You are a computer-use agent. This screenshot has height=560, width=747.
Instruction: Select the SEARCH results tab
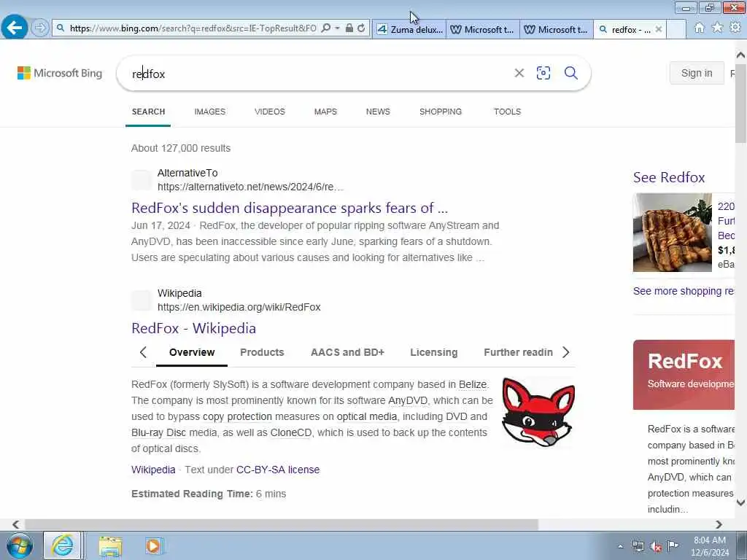pos(148,112)
